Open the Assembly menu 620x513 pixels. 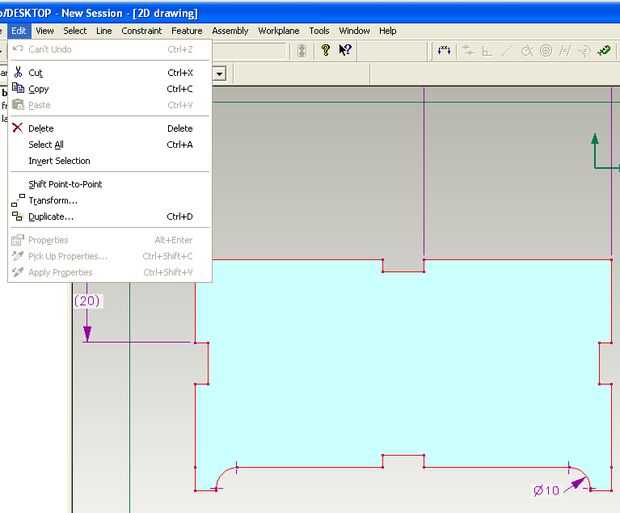(x=230, y=31)
